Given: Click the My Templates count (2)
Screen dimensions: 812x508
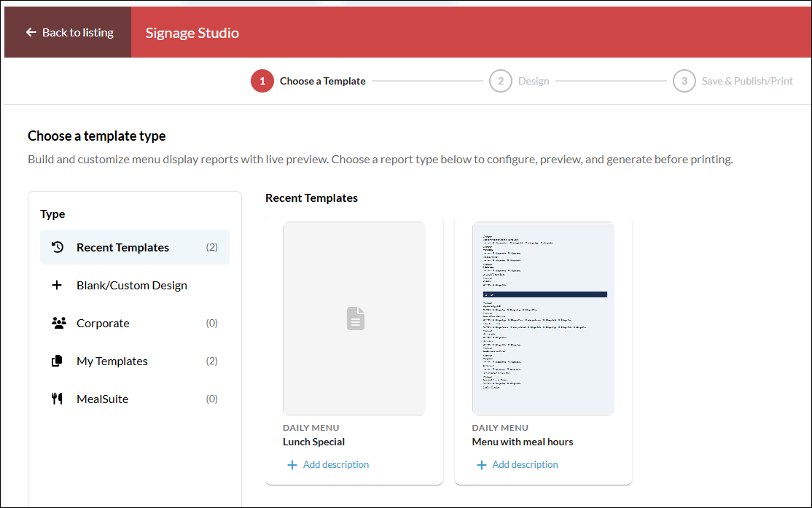Looking at the screenshot, I should coord(212,361).
